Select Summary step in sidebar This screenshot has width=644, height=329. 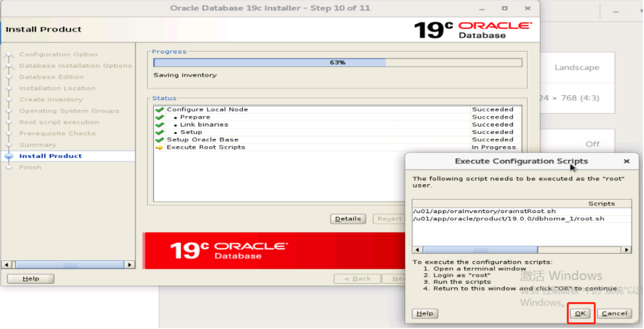tap(38, 145)
